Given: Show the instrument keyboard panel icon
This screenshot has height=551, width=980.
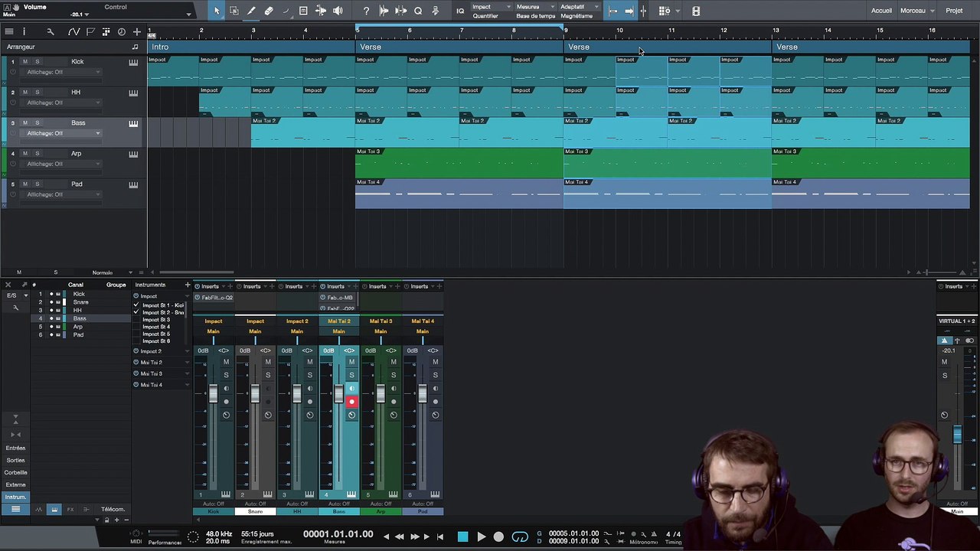Looking at the screenshot, I should (54, 509).
